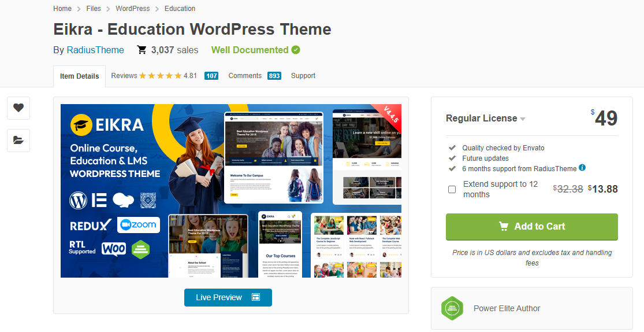
Task: Click the Eikra theme preview image
Action: click(x=231, y=191)
